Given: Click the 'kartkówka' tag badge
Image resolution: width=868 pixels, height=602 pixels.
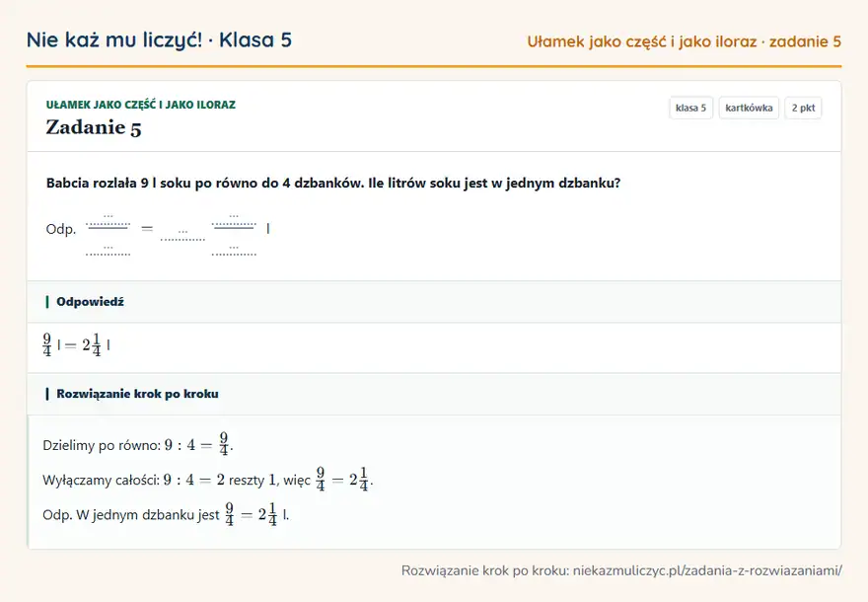Looking at the screenshot, I should [749, 108].
